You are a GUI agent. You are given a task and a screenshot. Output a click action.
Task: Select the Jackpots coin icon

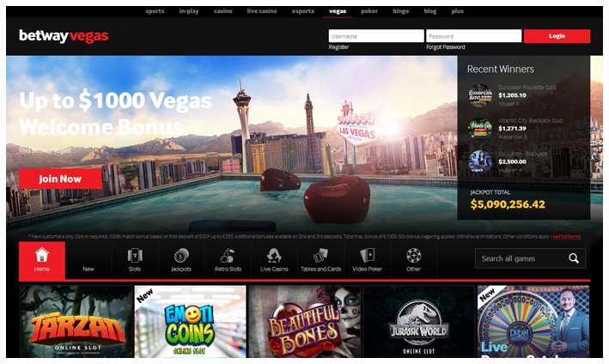click(181, 255)
